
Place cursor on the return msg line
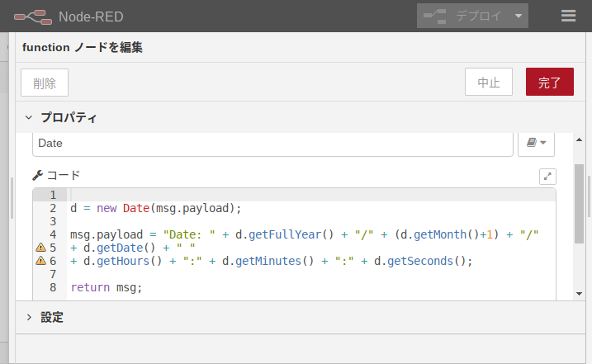107,287
